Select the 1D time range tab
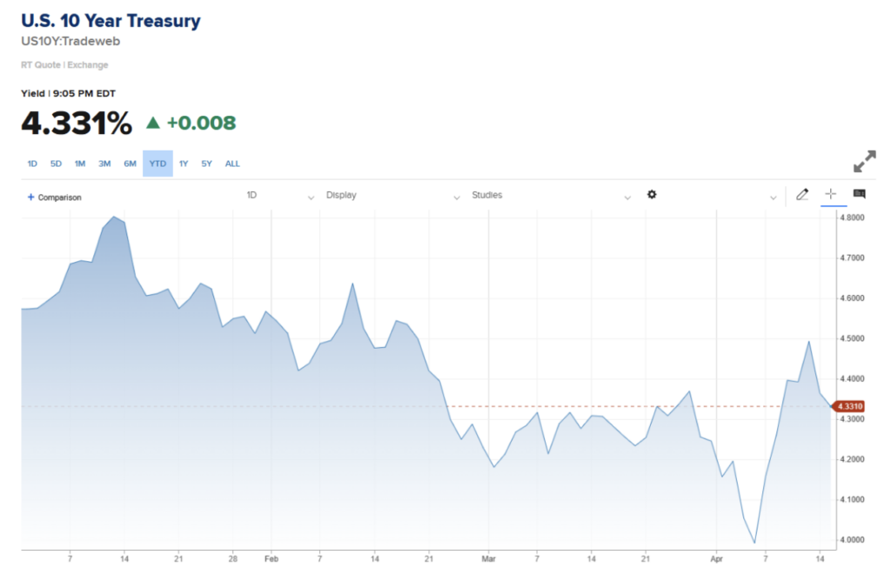891x588 pixels. click(32, 164)
